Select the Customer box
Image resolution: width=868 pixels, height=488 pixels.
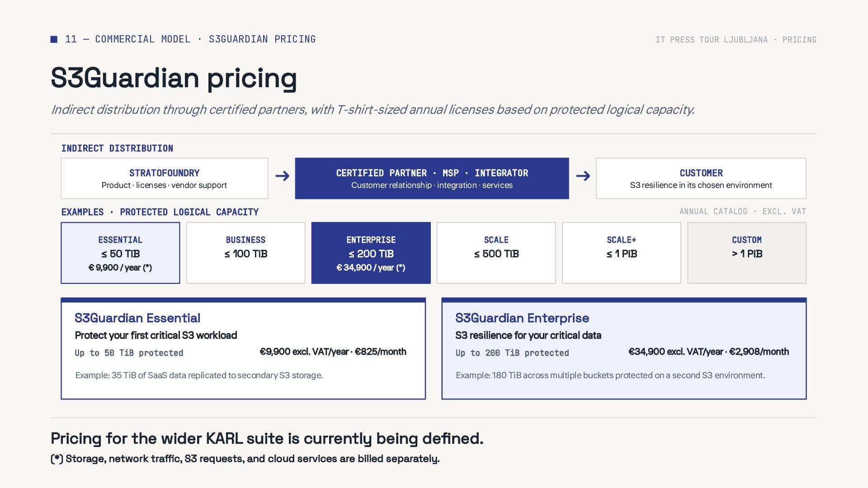[x=701, y=178]
